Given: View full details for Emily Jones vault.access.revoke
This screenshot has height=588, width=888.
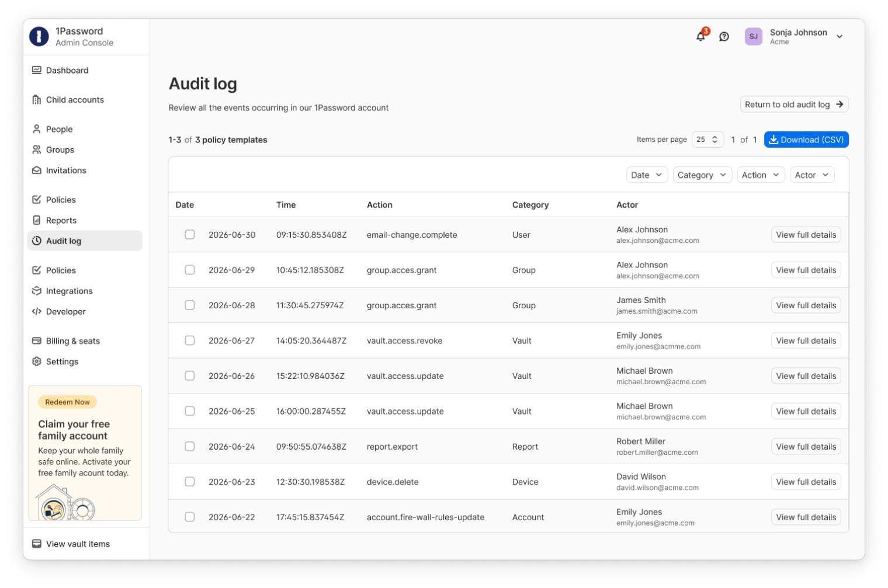Looking at the screenshot, I should [x=806, y=340].
